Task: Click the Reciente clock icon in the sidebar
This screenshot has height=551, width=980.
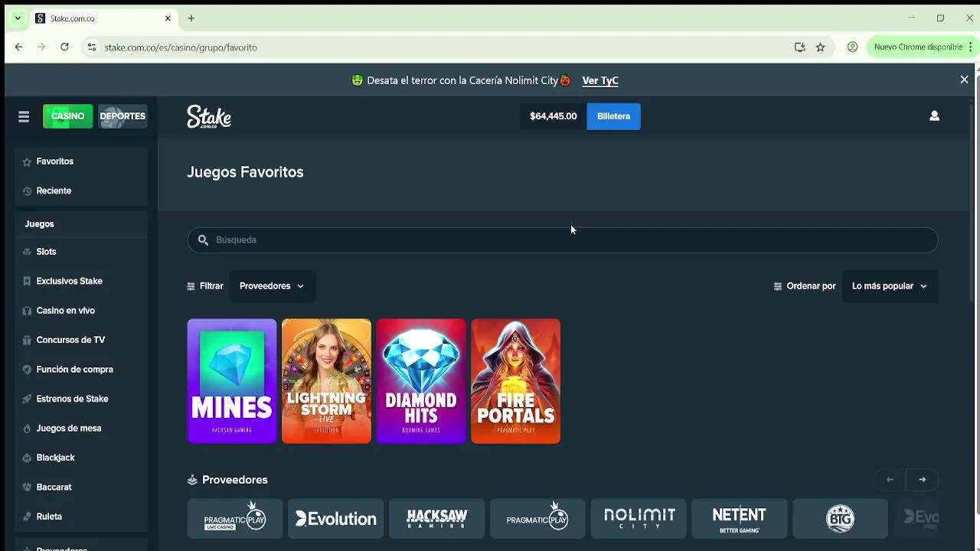Action: pos(27,191)
